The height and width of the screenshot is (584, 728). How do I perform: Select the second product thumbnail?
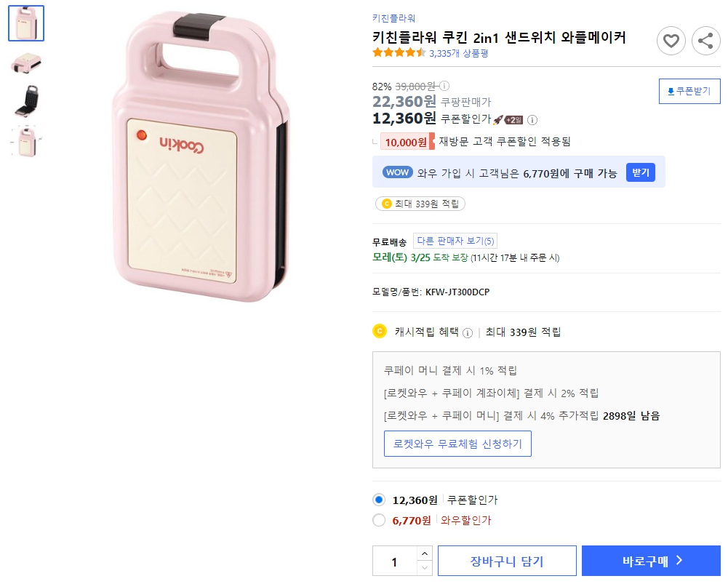(25, 63)
